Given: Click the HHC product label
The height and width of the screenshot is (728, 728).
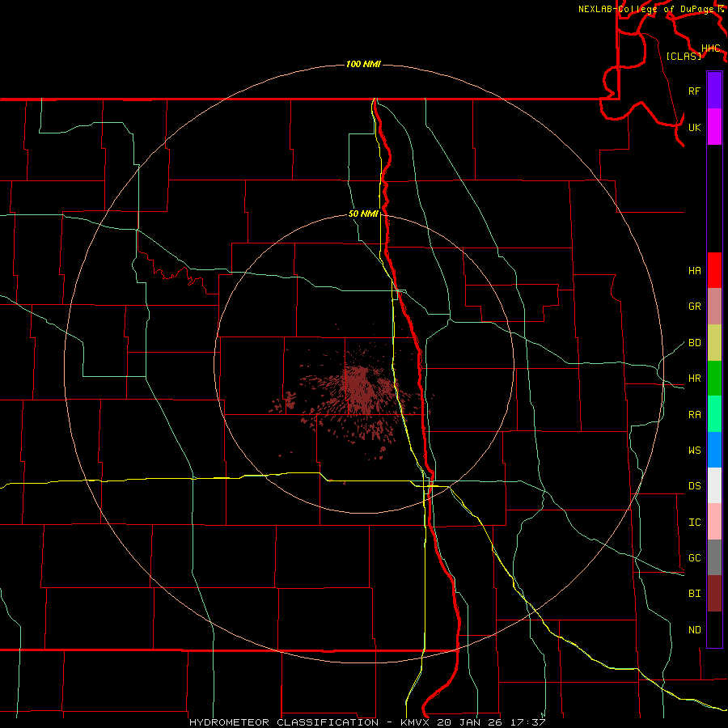Looking at the screenshot, I should click(x=710, y=49).
